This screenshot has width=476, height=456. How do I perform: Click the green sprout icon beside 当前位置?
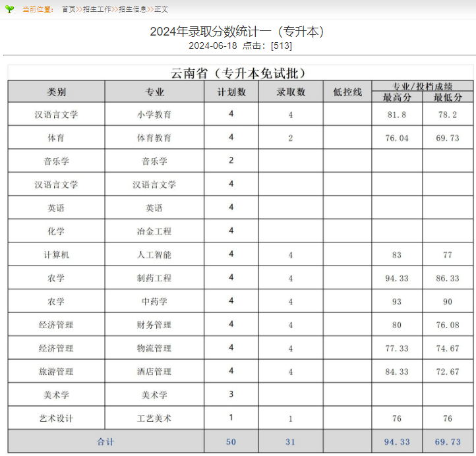(9, 9)
